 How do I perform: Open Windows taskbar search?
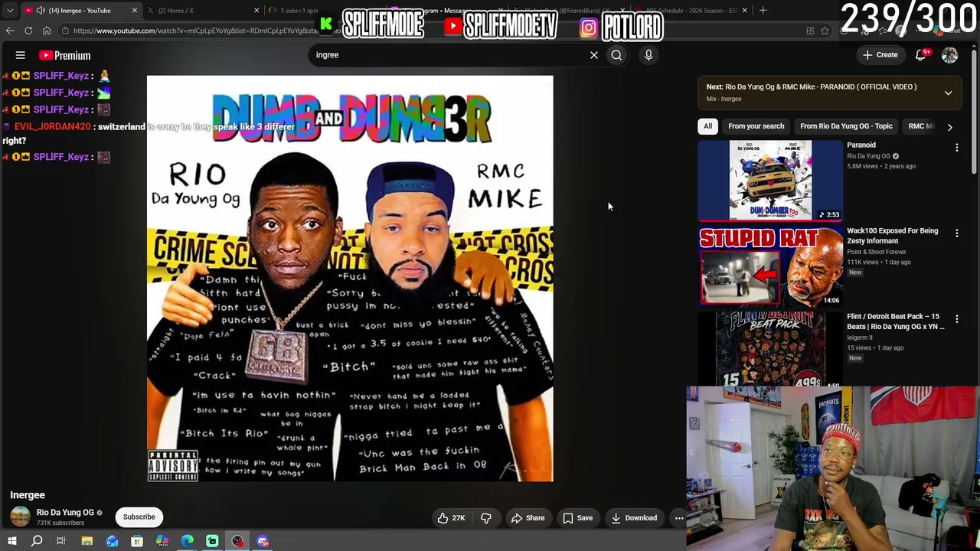coord(37,542)
